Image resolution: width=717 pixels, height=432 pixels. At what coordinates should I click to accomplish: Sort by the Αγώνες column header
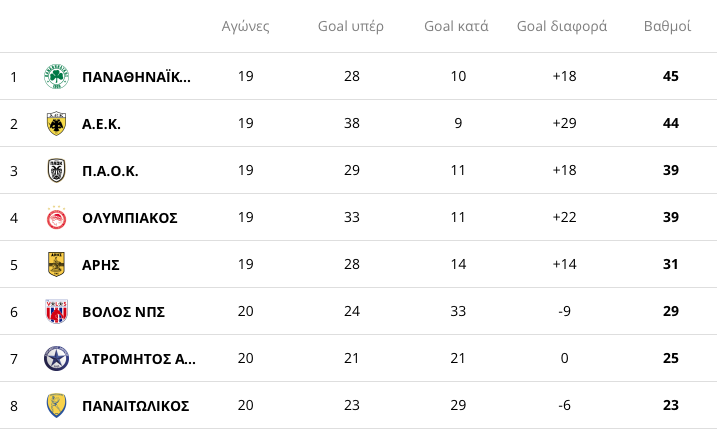(x=246, y=26)
